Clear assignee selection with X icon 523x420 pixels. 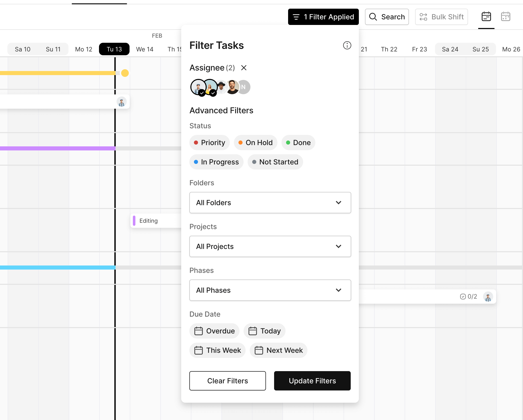pyautogui.click(x=244, y=68)
